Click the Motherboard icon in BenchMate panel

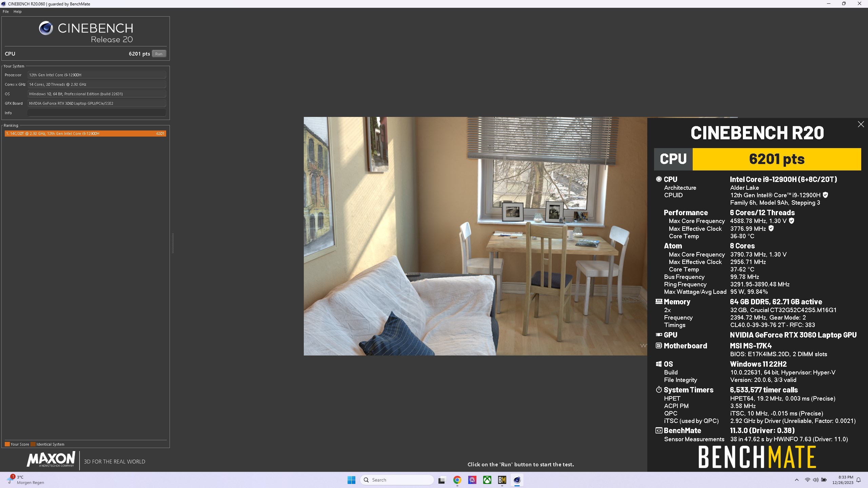[659, 346]
